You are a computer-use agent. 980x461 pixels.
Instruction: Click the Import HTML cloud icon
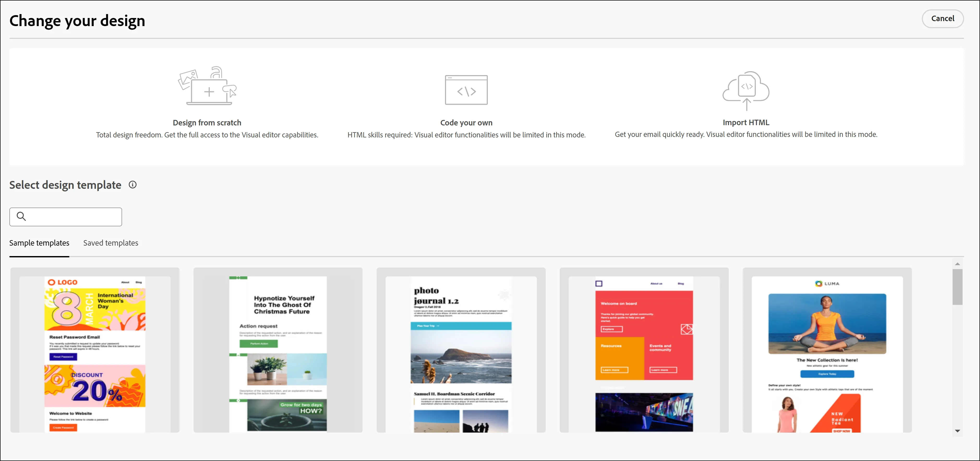(x=746, y=91)
